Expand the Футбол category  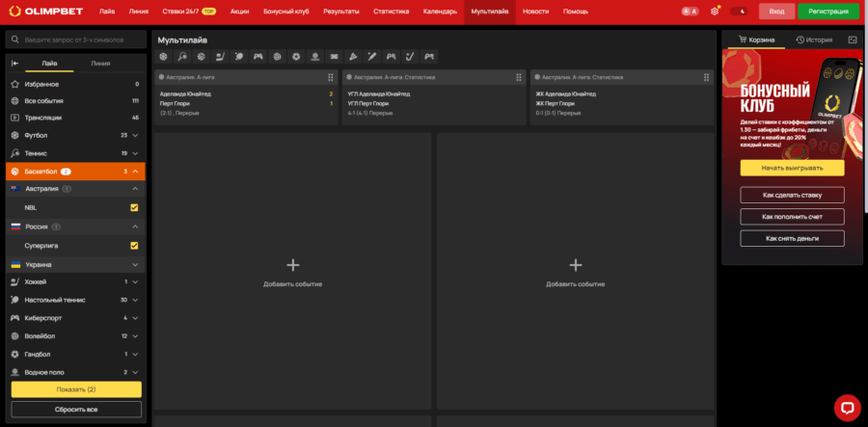pos(135,135)
